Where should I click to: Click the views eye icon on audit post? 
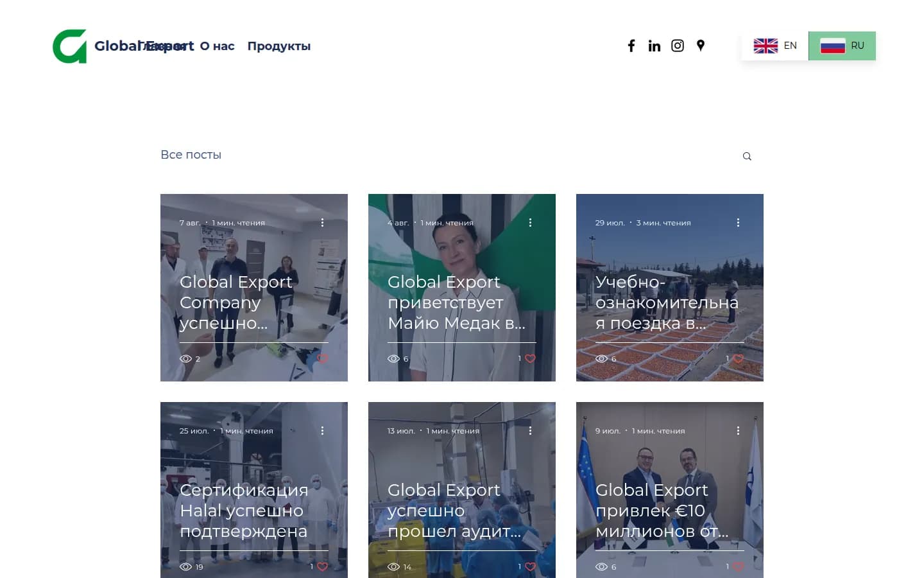394,566
